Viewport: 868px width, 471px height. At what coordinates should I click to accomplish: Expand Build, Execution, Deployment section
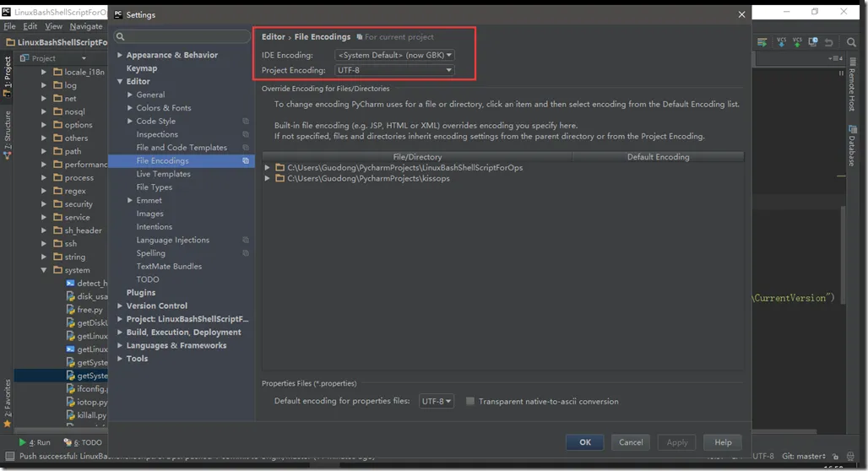(x=120, y=332)
